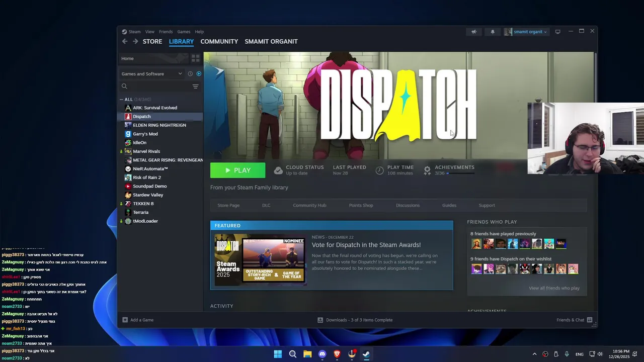Select Terraria icon in library

click(128, 212)
